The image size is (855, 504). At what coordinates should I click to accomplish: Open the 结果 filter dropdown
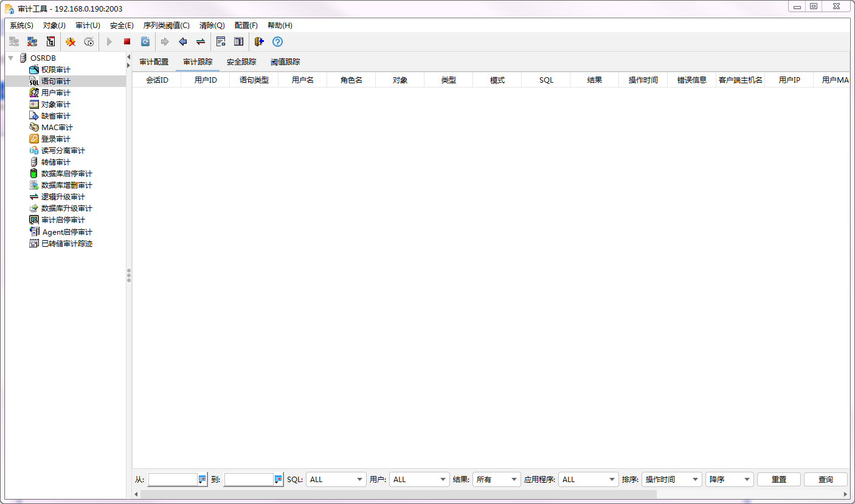pyautogui.click(x=497, y=479)
